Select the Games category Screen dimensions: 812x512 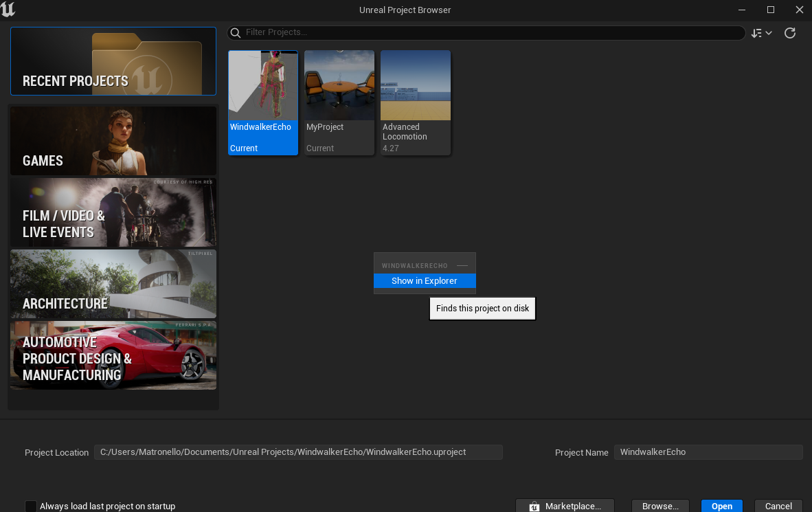point(113,141)
